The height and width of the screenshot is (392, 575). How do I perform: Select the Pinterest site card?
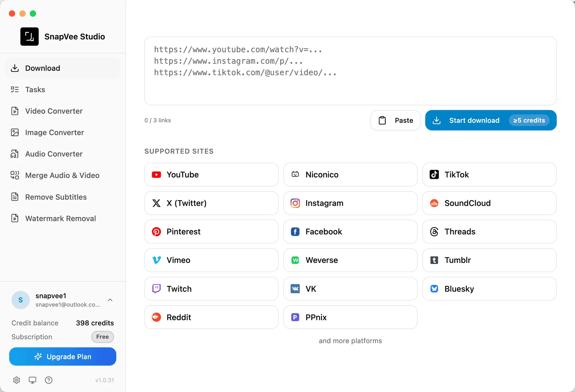211,232
